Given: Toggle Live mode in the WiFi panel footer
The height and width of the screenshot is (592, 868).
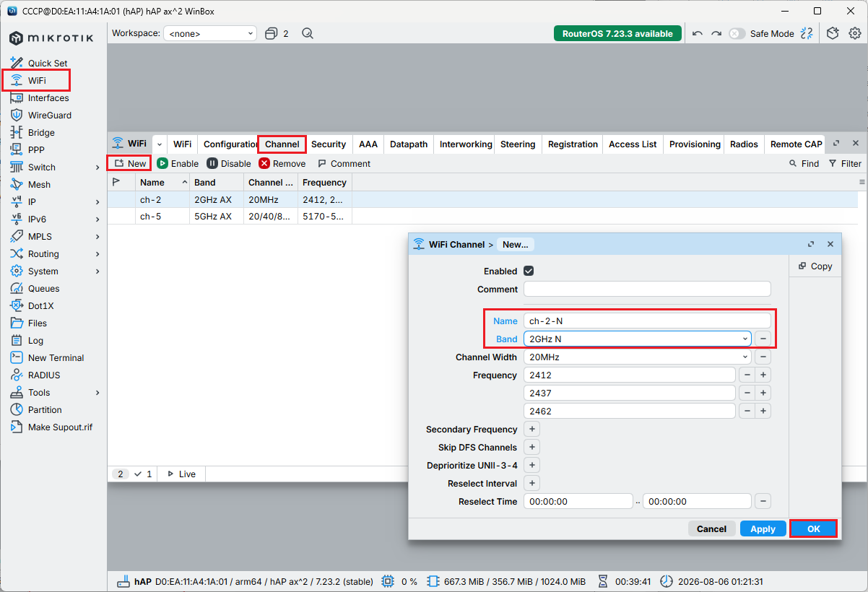Looking at the screenshot, I should 181,474.
